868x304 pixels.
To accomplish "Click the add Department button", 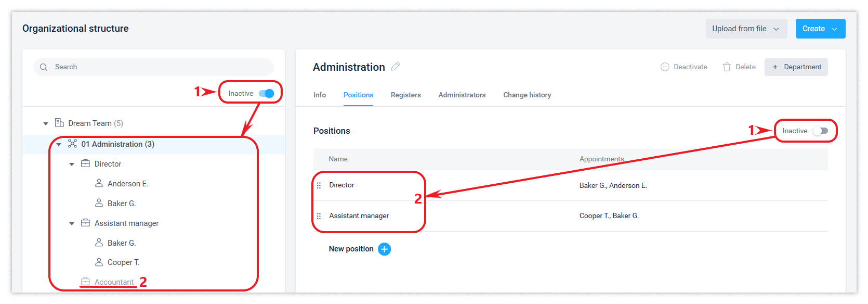I will click(796, 67).
